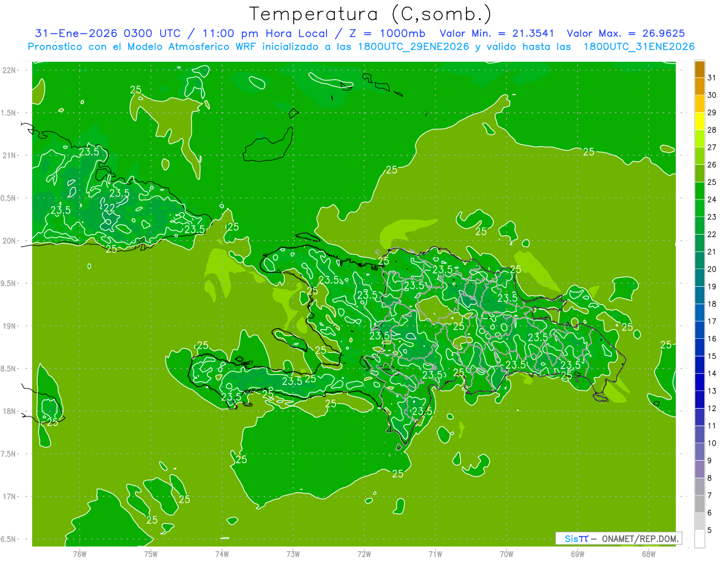This screenshot has width=728, height=562.
Task: Pick the light green swatch between 26 and 27
Action: click(x=699, y=156)
